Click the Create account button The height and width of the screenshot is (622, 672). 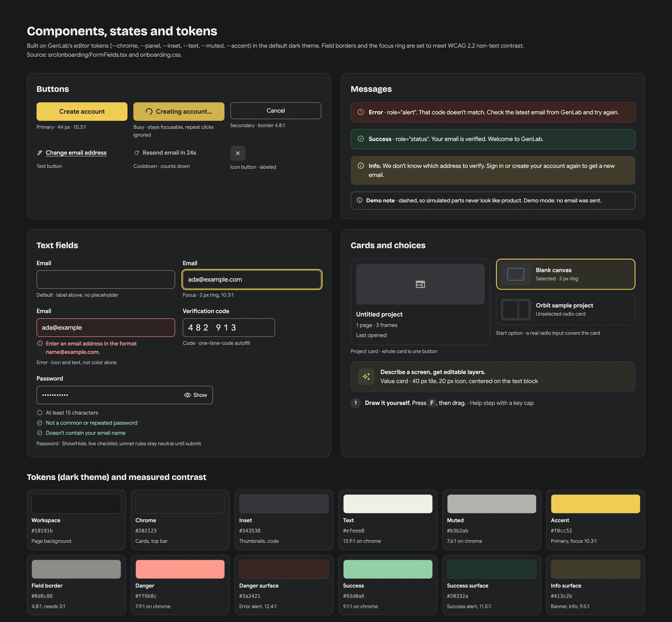click(x=82, y=111)
